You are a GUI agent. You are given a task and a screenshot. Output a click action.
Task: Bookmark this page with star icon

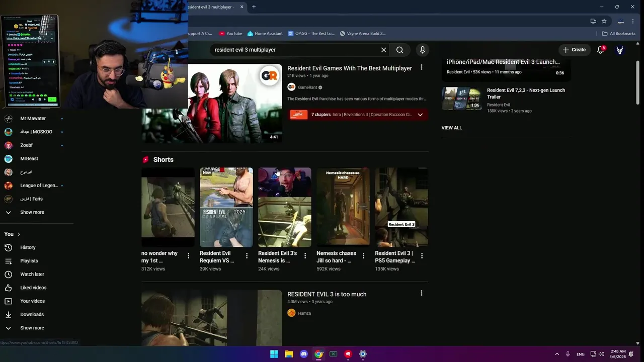[x=604, y=21]
